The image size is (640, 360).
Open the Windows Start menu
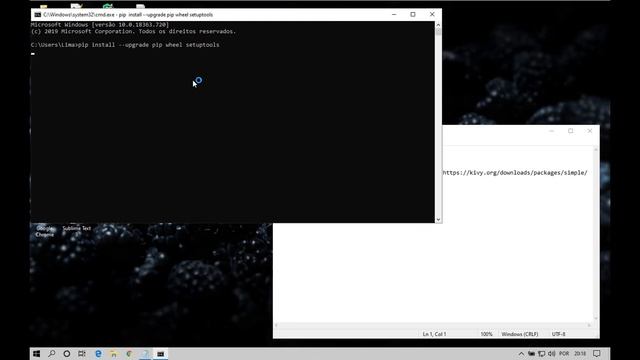tap(36, 354)
